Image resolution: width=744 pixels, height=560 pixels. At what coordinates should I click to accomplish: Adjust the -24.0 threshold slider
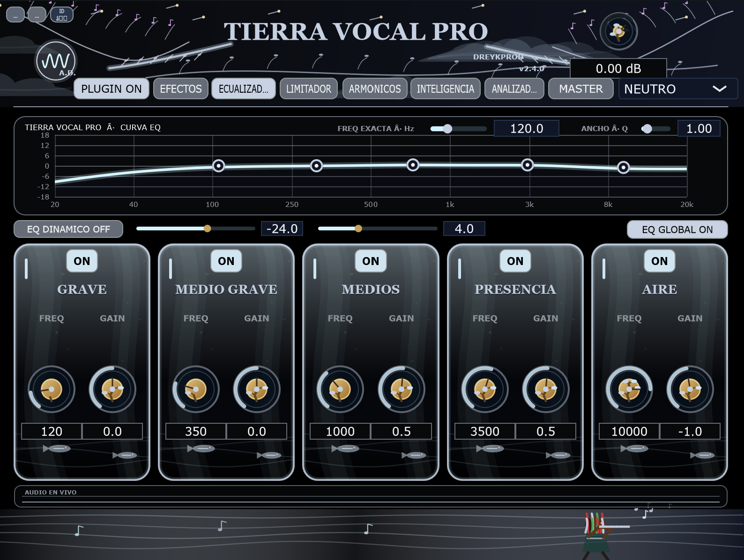[x=196, y=228]
